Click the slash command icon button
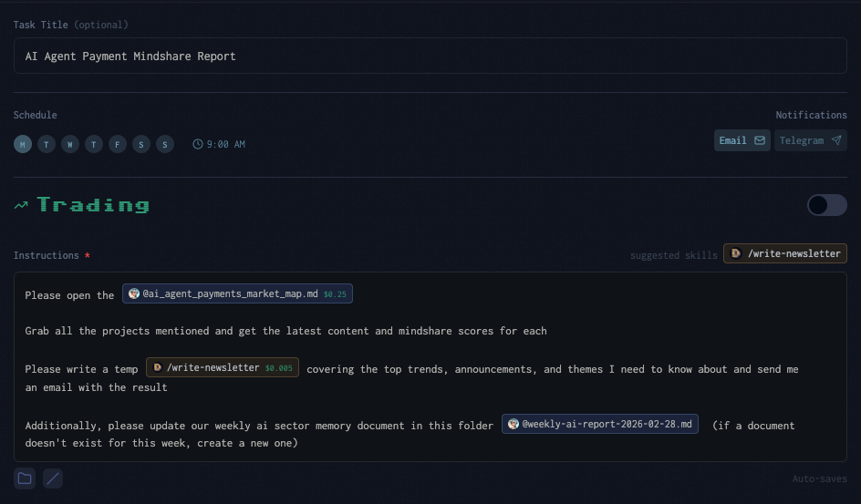Image resolution: width=861 pixels, height=504 pixels. click(x=53, y=478)
